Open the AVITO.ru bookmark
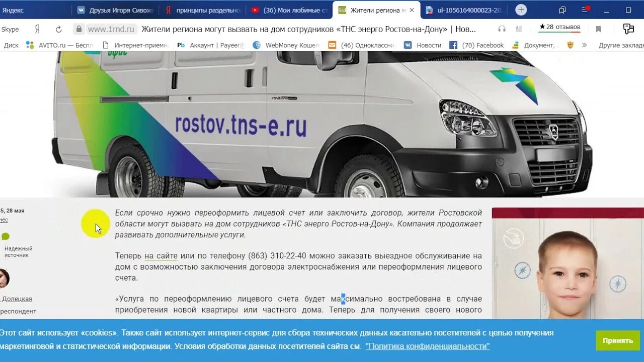Screen dimensions: 644x362 (59, 45)
